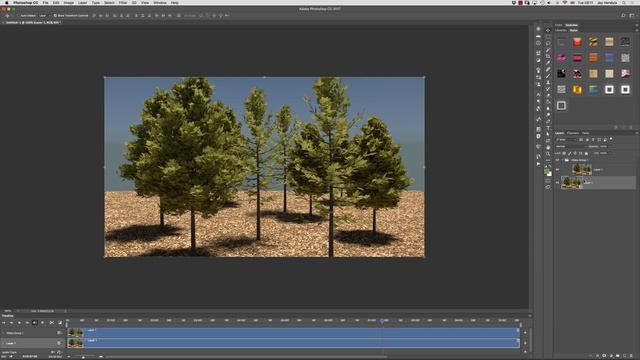Play the timeline
Screen dimensions: 640x360
coord(19,322)
